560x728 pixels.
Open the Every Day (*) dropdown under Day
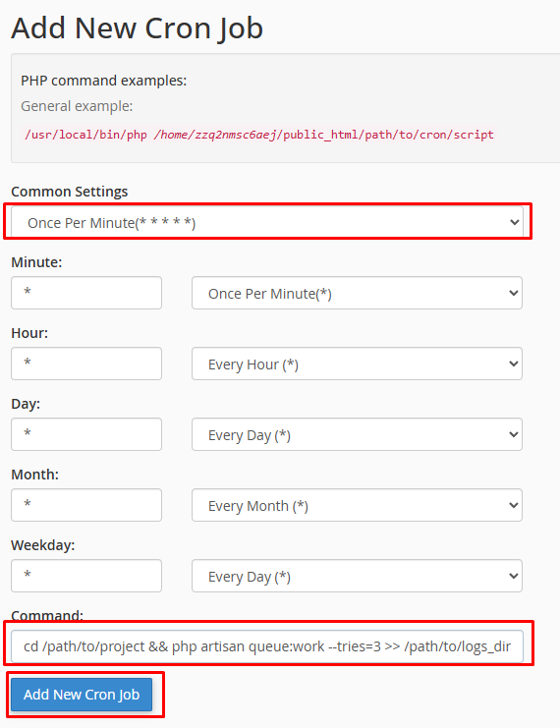(357, 434)
